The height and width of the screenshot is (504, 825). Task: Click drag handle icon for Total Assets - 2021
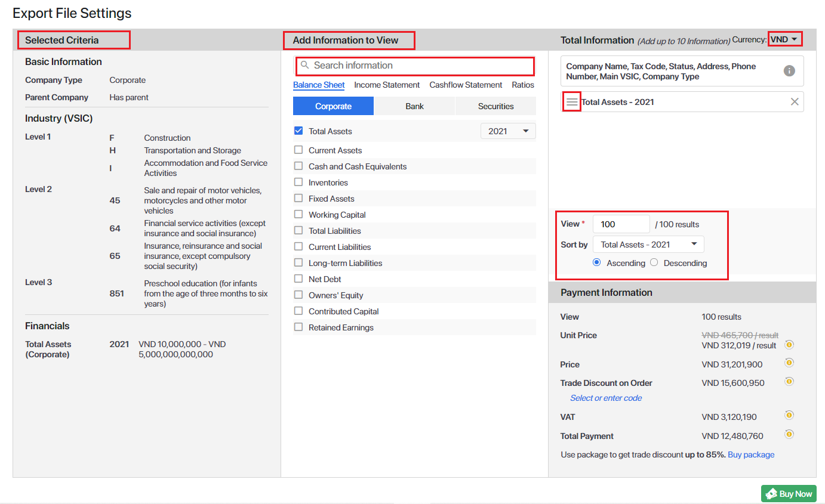point(572,102)
